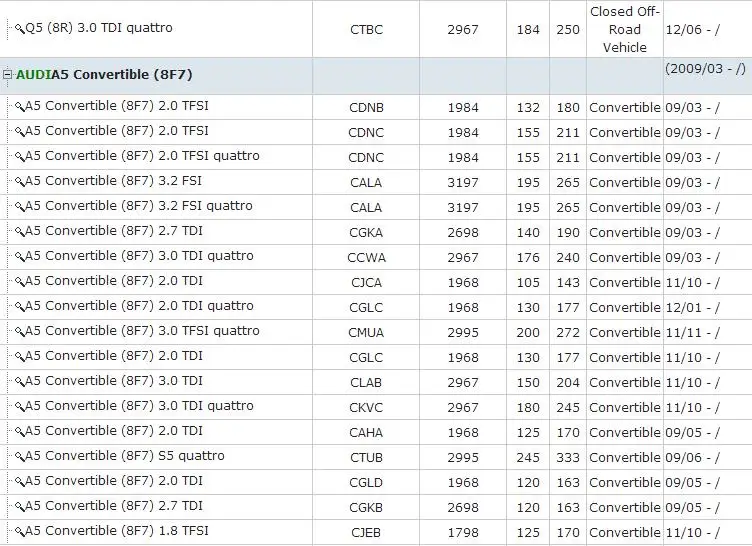752x546 pixels.
Task: Click engine code CTUB cell
Action: [366, 457]
